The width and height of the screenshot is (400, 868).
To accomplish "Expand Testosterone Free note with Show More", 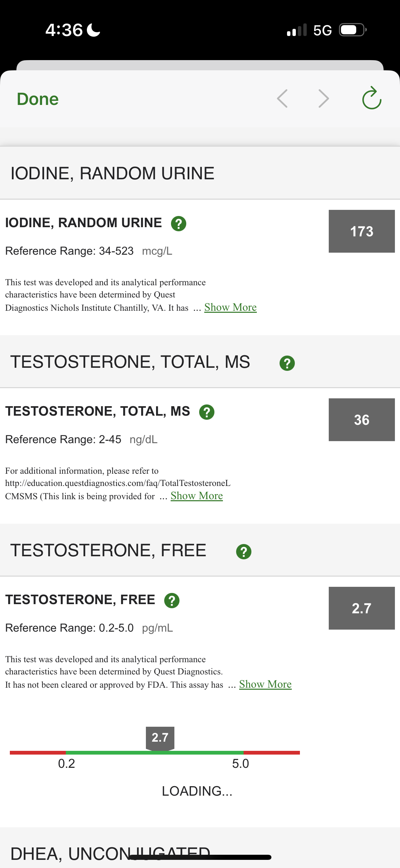I will 265,684.
